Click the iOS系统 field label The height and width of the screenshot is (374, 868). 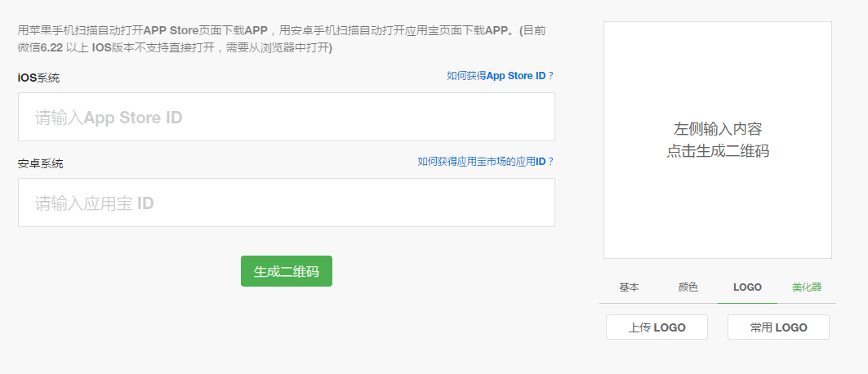point(38,78)
